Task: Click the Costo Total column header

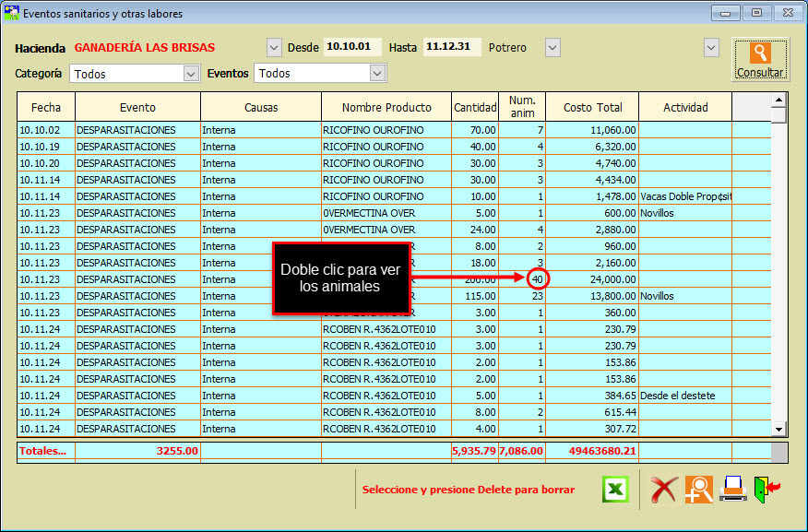Action: click(591, 107)
